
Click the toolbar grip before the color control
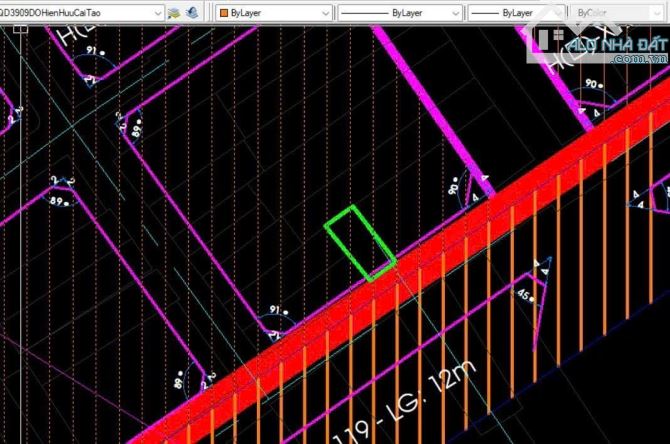[x=210, y=13]
